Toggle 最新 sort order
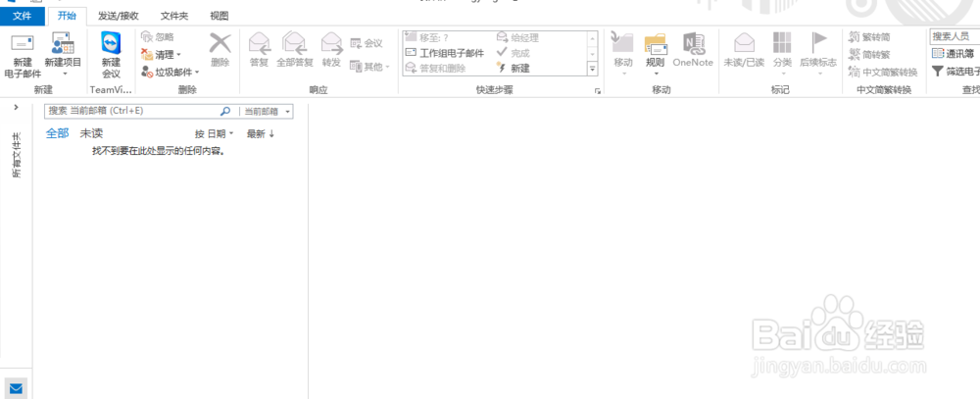The width and height of the screenshot is (980, 399). tap(261, 134)
